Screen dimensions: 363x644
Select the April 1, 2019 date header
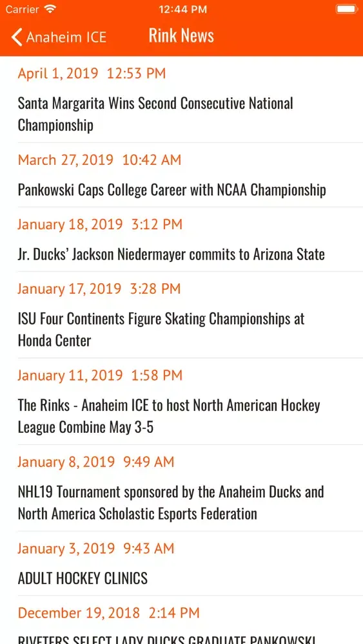(x=92, y=73)
